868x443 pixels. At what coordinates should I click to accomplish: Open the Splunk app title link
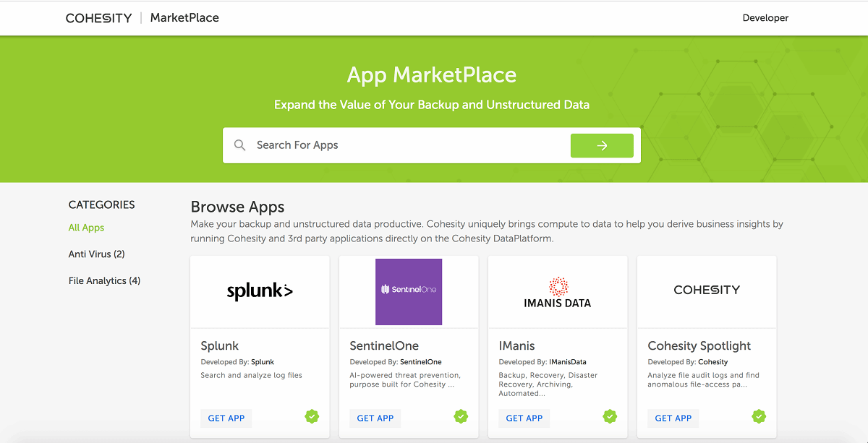click(x=219, y=345)
